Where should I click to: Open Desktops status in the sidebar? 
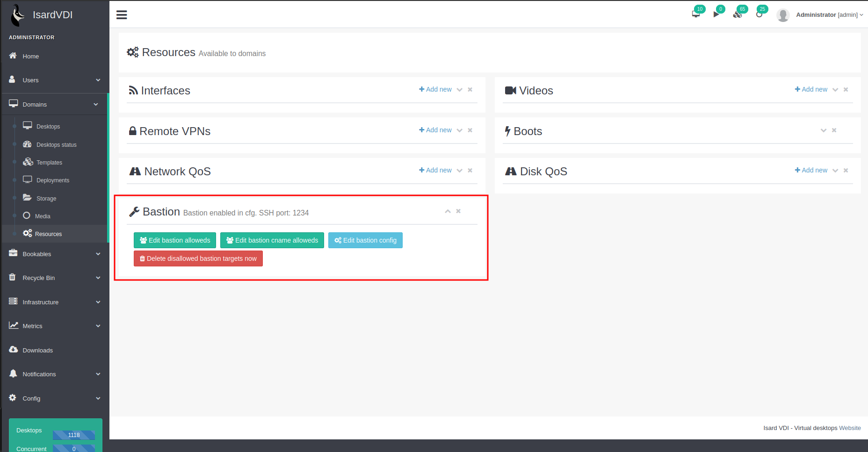coord(56,145)
